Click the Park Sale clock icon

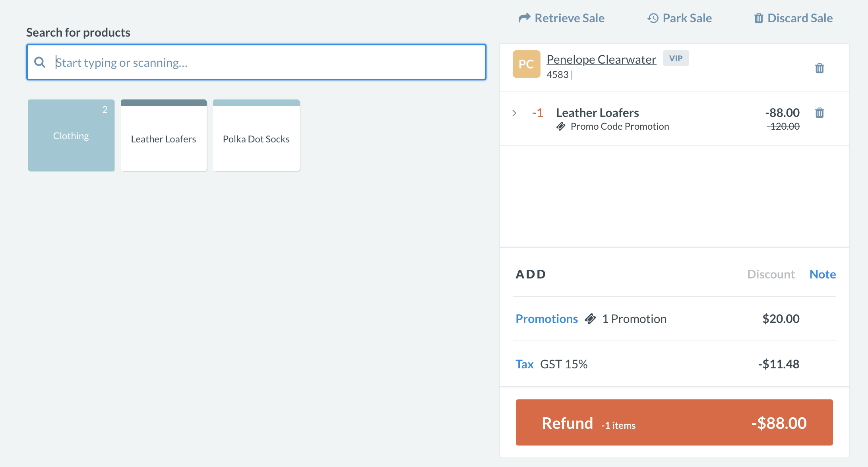[x=653, y=18]
